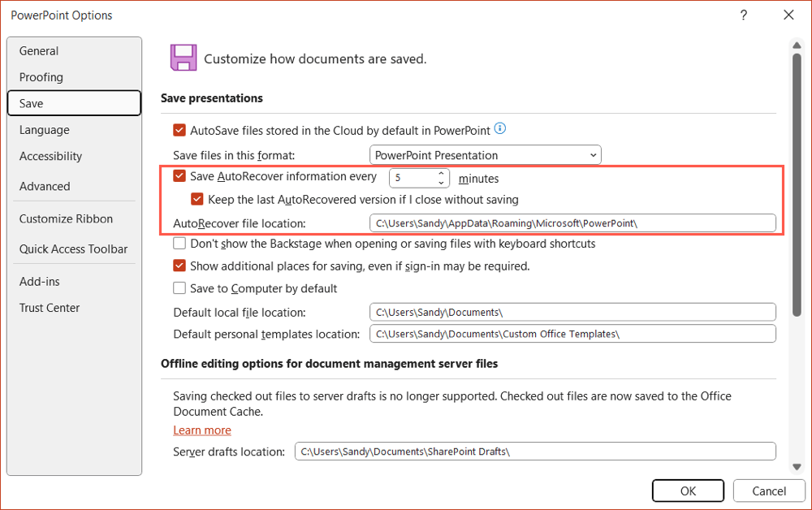
Task: Decrease AutoRecover minutes with down arrow
Action: [x=442, y=182]
